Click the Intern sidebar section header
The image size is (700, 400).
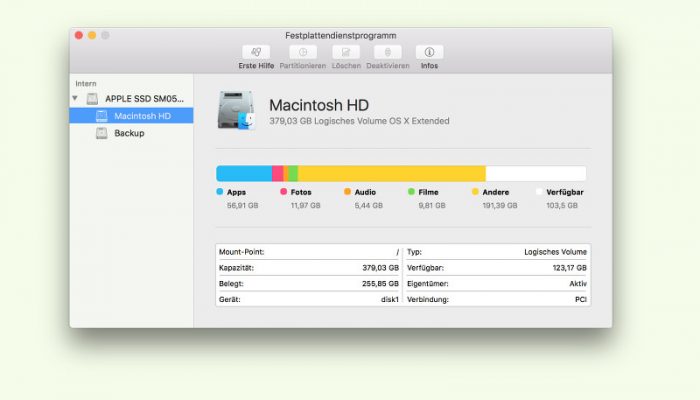pos(86,83)
